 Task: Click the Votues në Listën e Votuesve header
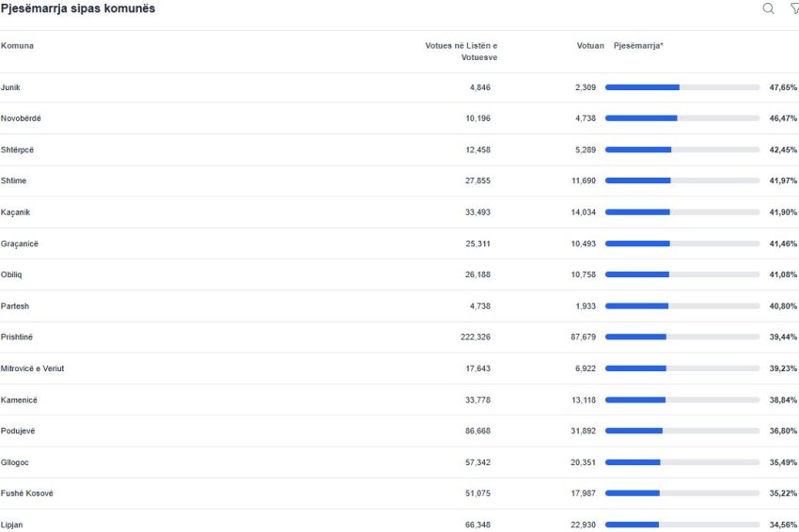point(461,52)
